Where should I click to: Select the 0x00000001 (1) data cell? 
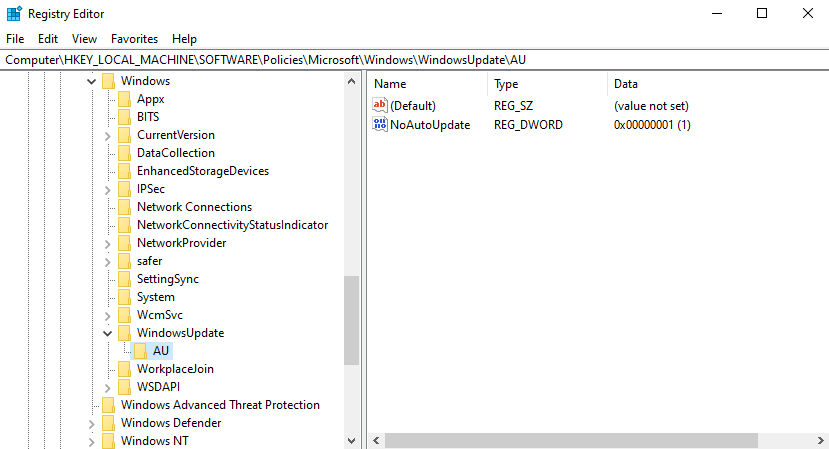[x=652, y=125]
